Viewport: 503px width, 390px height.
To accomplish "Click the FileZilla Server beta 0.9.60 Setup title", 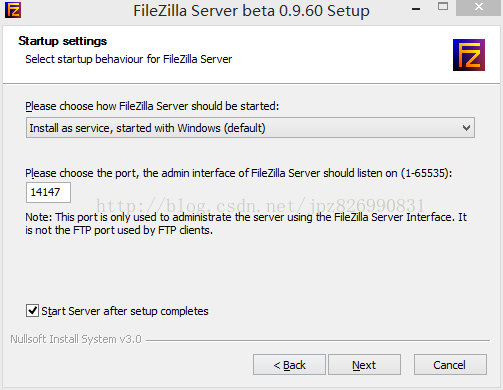I will click(x=251, y=11).
